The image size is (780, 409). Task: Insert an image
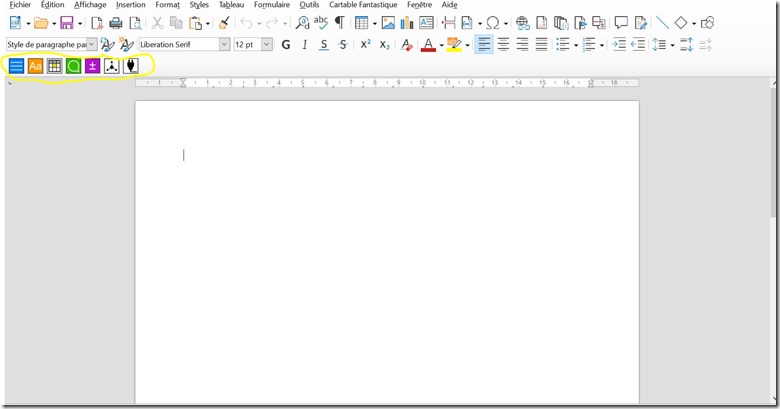388,23
